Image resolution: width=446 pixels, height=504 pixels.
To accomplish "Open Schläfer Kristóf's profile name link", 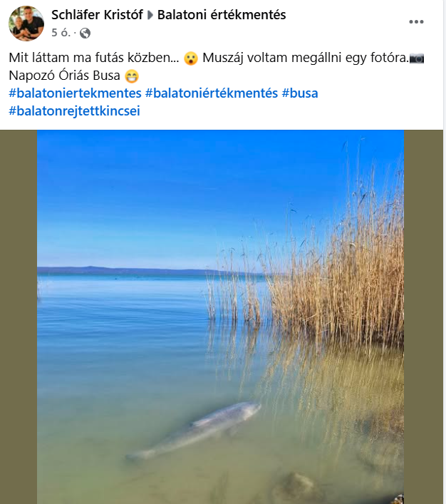I will (x=97, y=15).
